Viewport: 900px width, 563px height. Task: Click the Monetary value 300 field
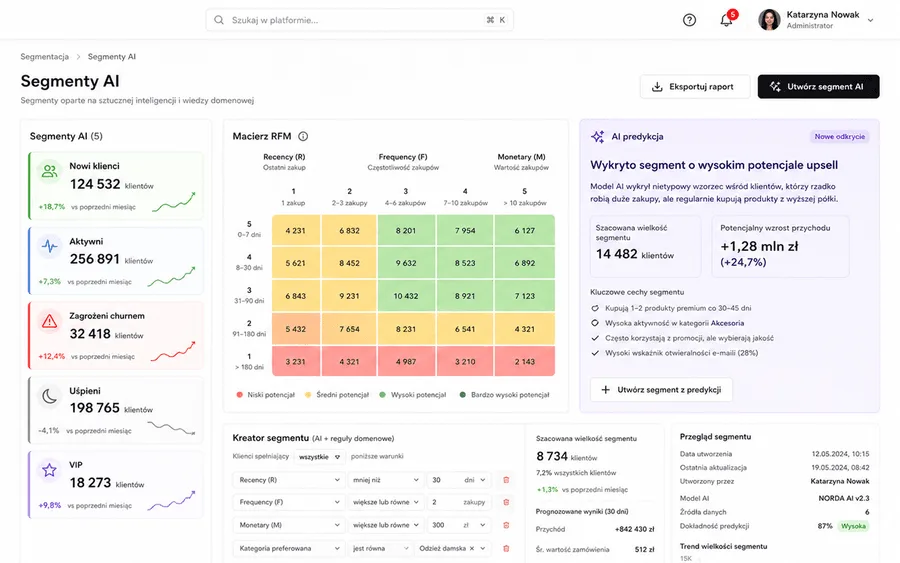(x=443, y=525)
